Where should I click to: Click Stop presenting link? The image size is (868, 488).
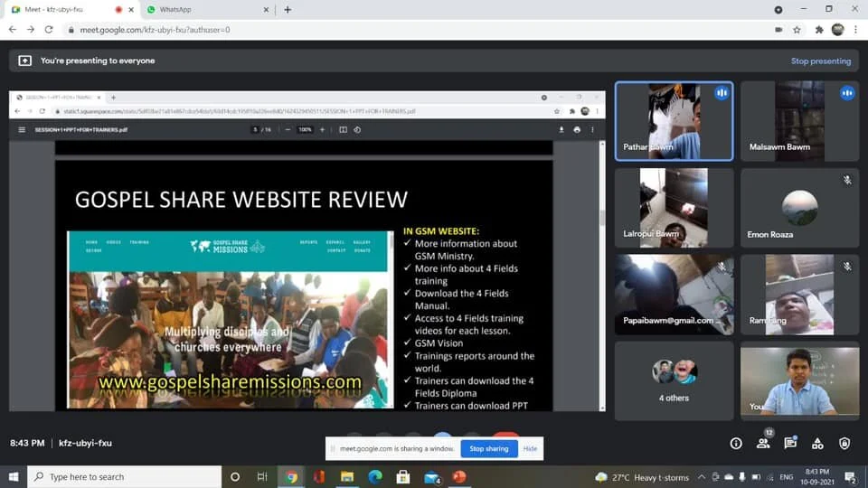click(x=820, y=61)
